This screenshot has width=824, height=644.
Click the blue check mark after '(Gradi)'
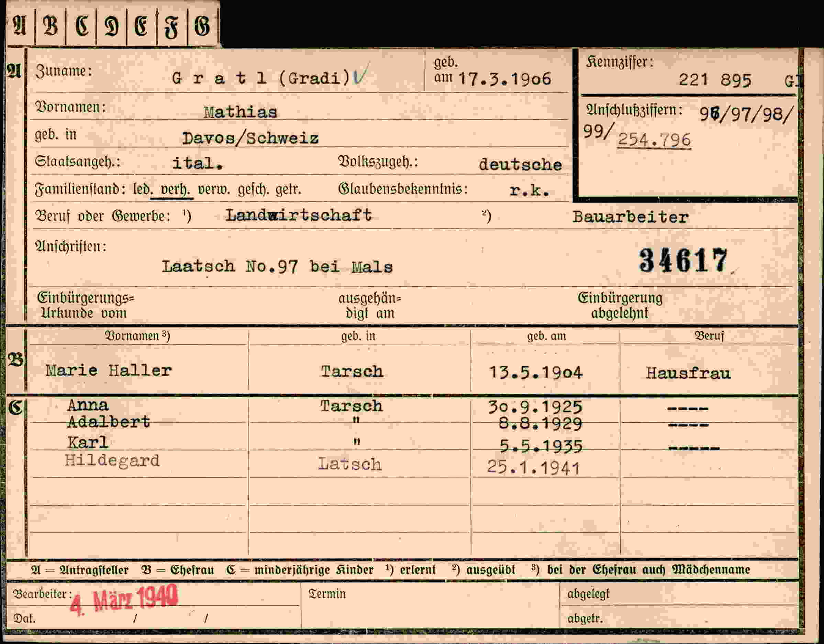pos(361,73)
